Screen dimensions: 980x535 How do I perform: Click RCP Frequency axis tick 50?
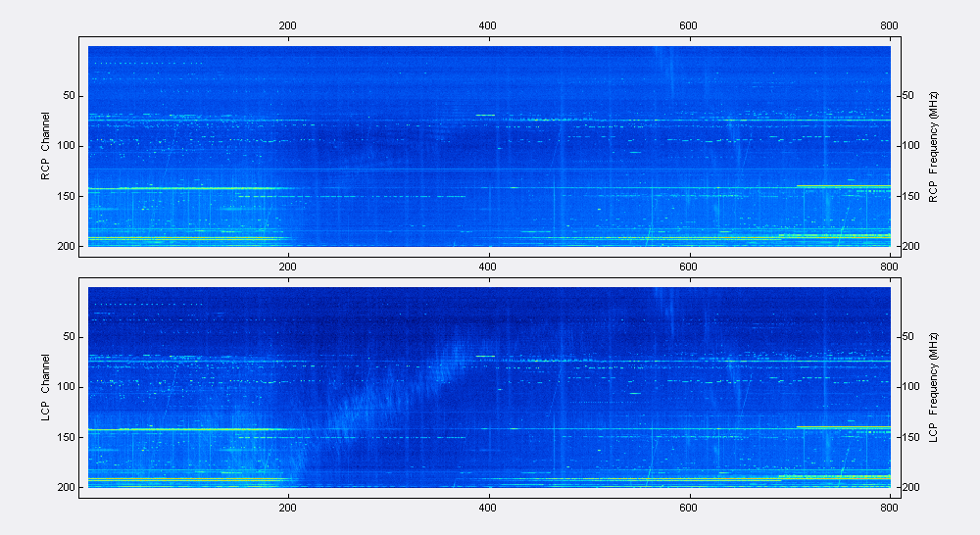pos(908,96)
